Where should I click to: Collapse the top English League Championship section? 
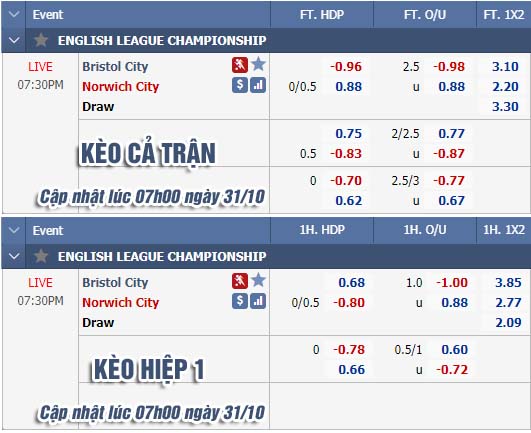pyautogui.click(x=14, y=40)
